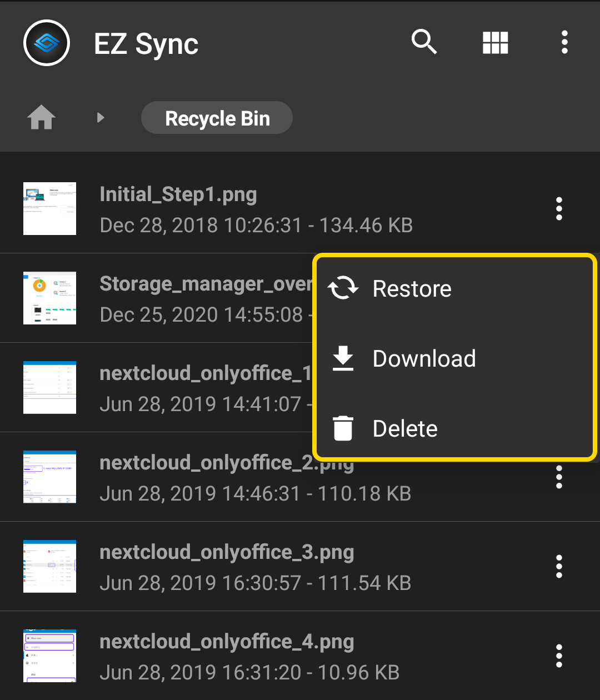Open options for Initial_Step1.png

559,209
